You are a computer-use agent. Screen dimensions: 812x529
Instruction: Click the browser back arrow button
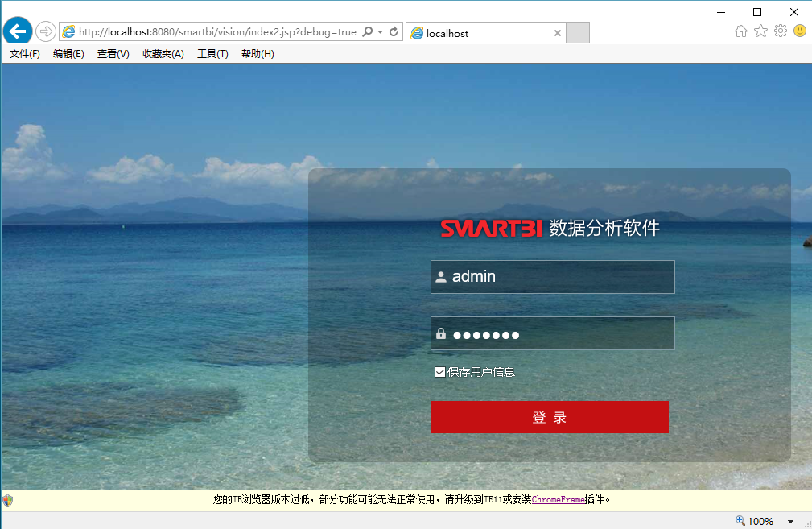click(x=18, y=31)
